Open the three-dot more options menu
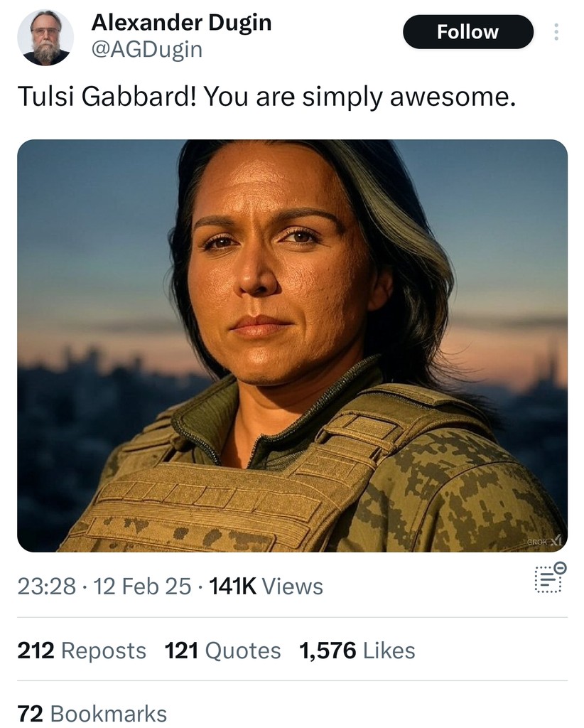Image resolution: width=584 pixels, height=728 pixels. point(556,31)
